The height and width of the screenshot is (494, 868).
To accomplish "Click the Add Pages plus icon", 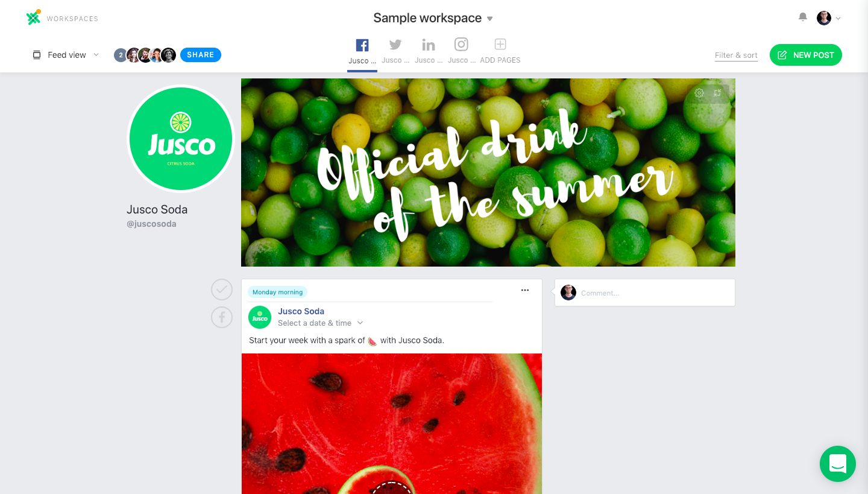I will point(500,45).
